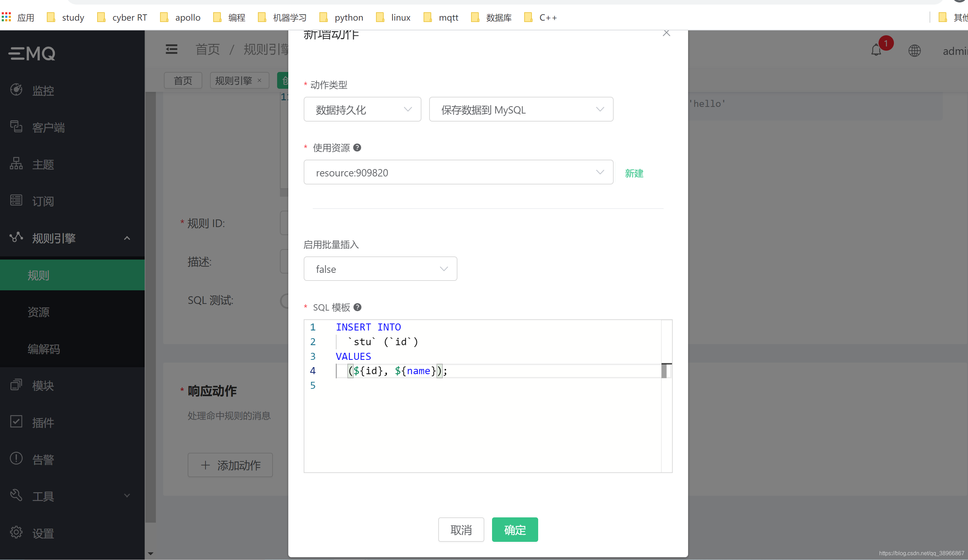Open the 插件 plugins section

point(43,422)
